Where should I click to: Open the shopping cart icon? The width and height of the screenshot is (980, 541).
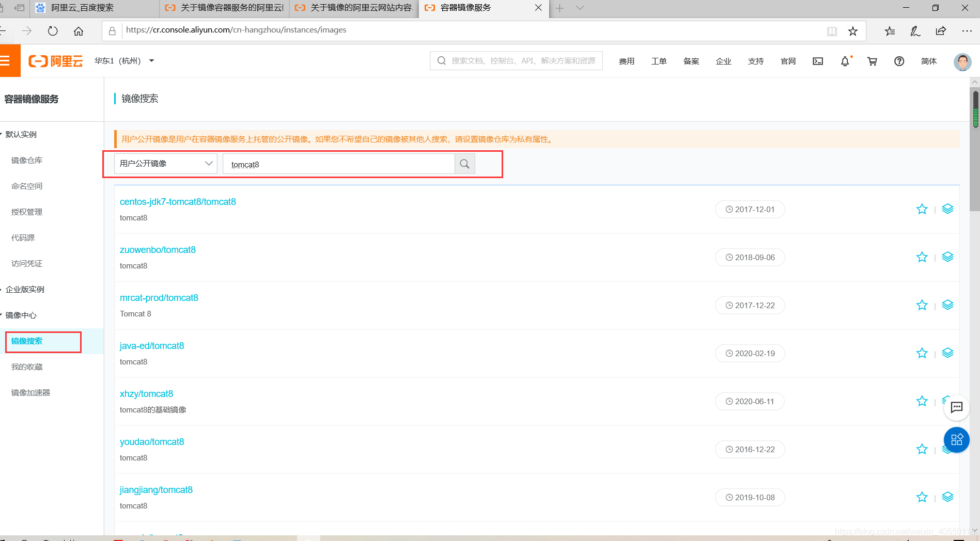pyautogui.click(x=872, y=61)
